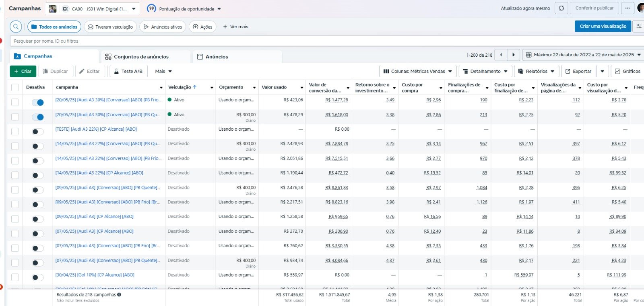Screen dimensions: 644x306
Task: Open the date range selector
Action: (583, 55)
